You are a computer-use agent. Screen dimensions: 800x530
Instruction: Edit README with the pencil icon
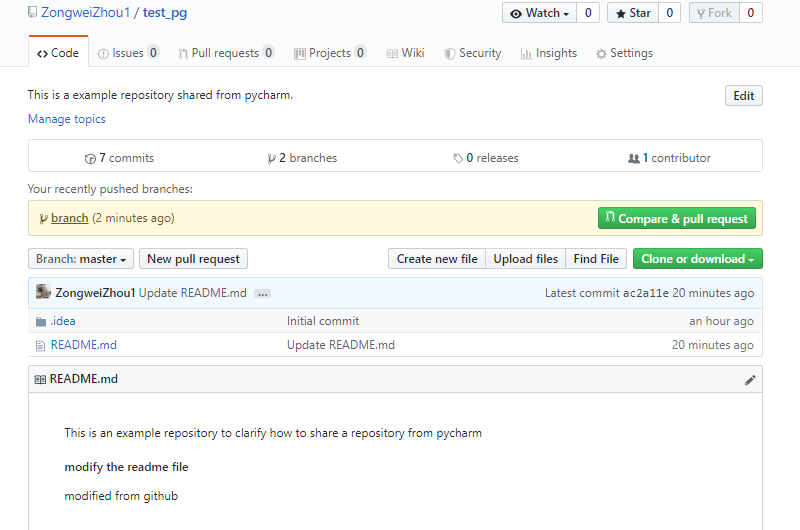coord(750,380)
